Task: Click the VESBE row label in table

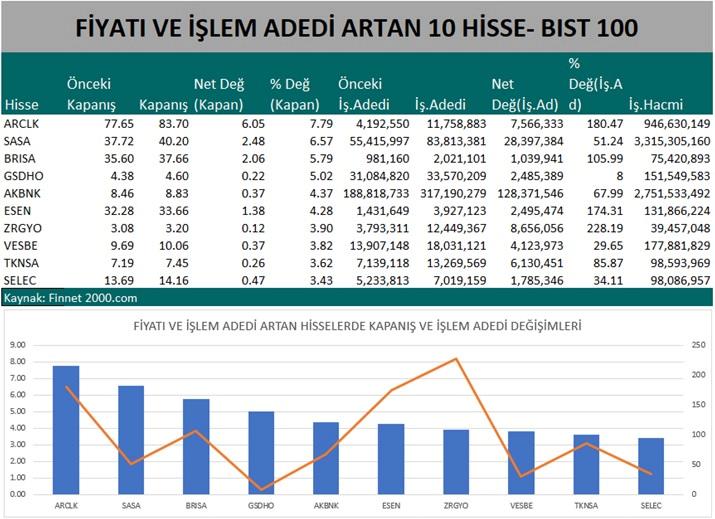Action: tap(21, 245)
